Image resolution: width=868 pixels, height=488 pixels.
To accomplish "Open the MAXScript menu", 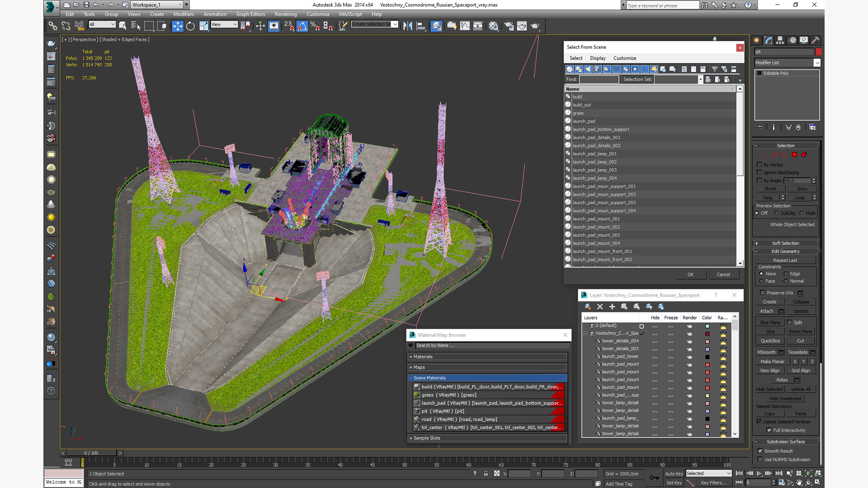I will 350,14.
